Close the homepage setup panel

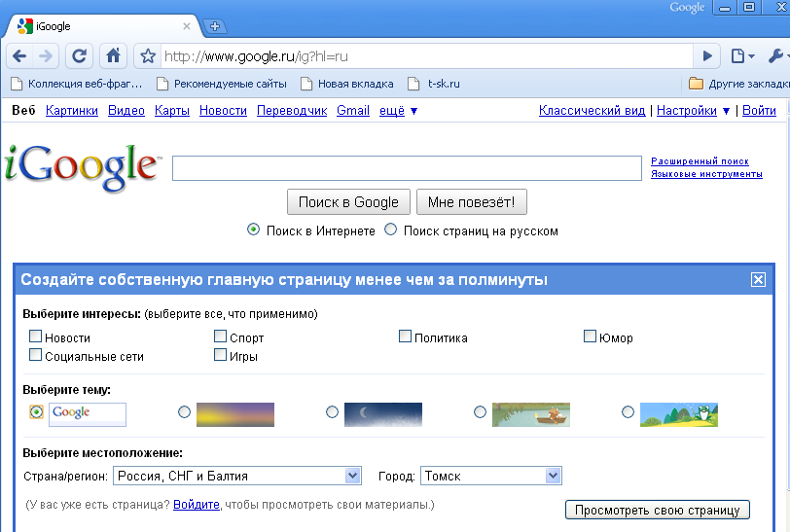coord(758,279)
